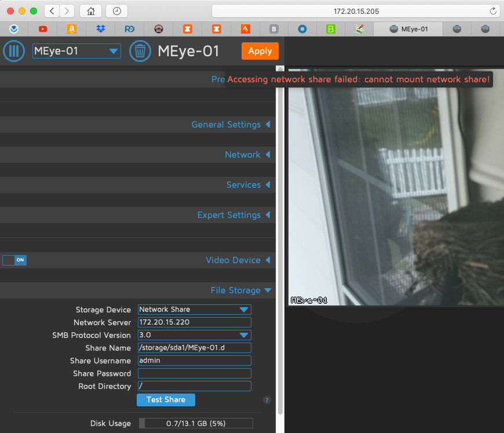
Task: Click the help question mark beside Test Share
Action: 266,400
